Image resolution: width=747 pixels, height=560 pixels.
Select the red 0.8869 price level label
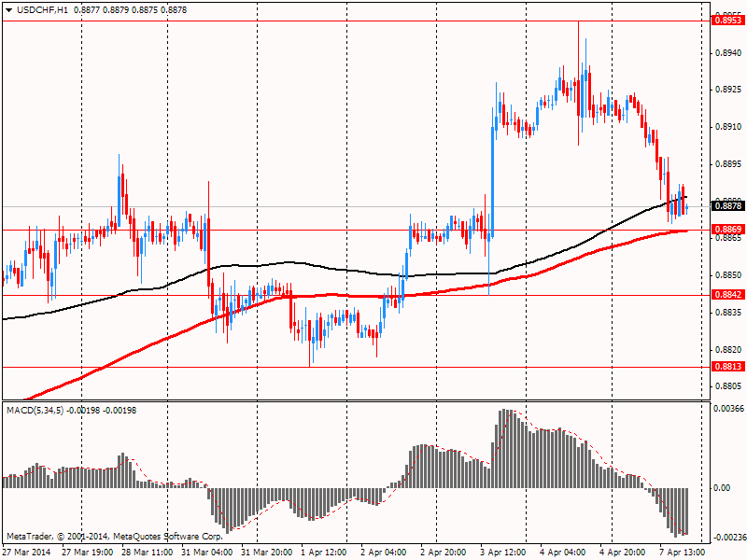click(727, 230)
